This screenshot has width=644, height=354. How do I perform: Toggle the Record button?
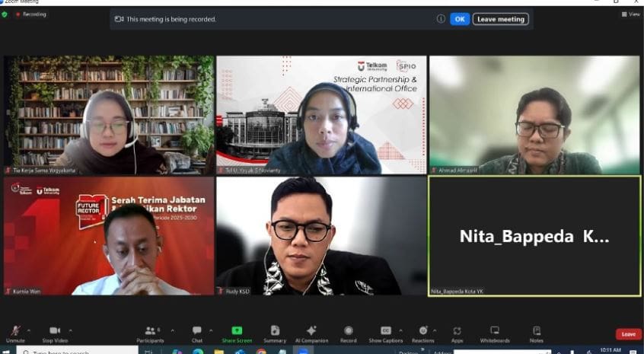click(x=349, y=333)
